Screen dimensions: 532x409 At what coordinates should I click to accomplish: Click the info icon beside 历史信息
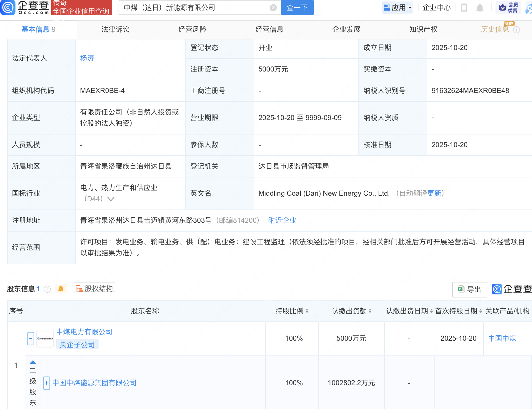click(x=516, y=30)
